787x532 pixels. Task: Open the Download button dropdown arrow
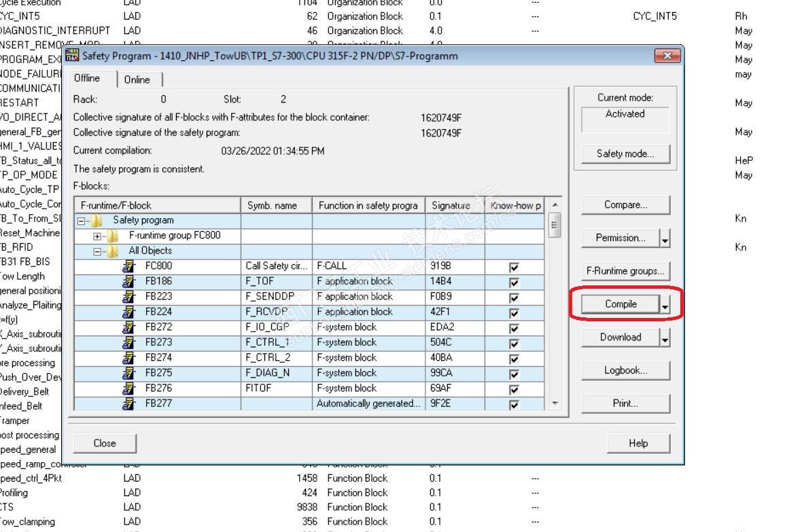point(664,338)
